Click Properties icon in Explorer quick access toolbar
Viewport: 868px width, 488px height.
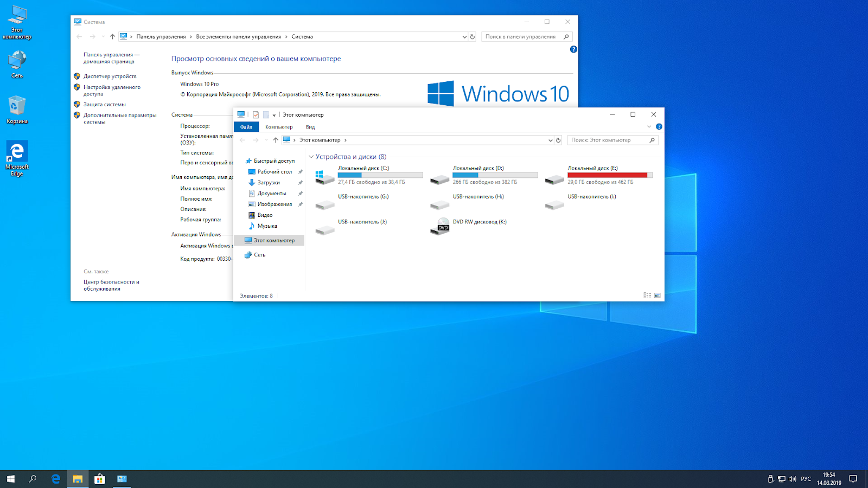(x=256, y=114)
